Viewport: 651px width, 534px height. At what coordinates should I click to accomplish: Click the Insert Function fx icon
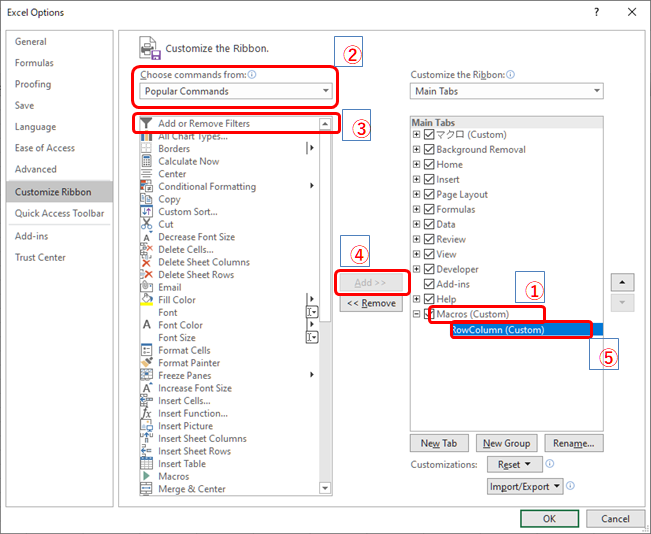point(146,414)
